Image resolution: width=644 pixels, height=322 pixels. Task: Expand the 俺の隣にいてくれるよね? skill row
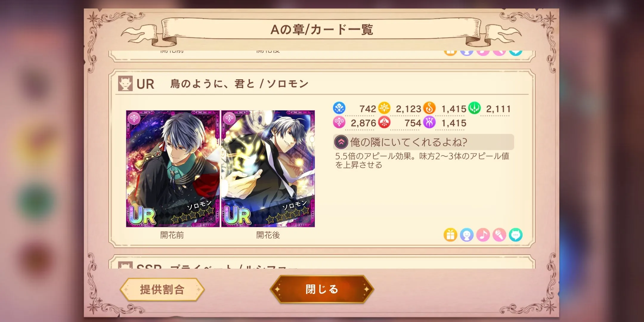pyautogui.click(x=424, y=142)
